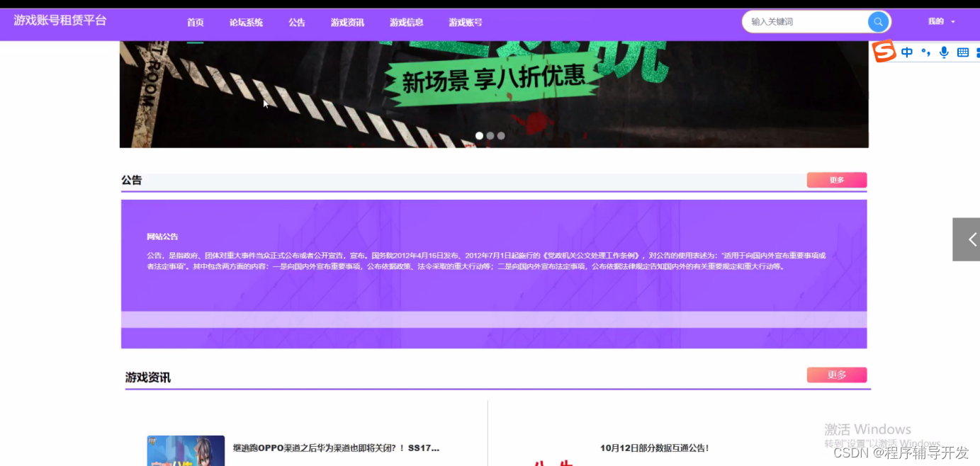The height and width of the screenshot is (466, 980).
Task: Click the 更多 button in 游戏资讯 section
Action: pyautogui.click(x=837, y=375)
